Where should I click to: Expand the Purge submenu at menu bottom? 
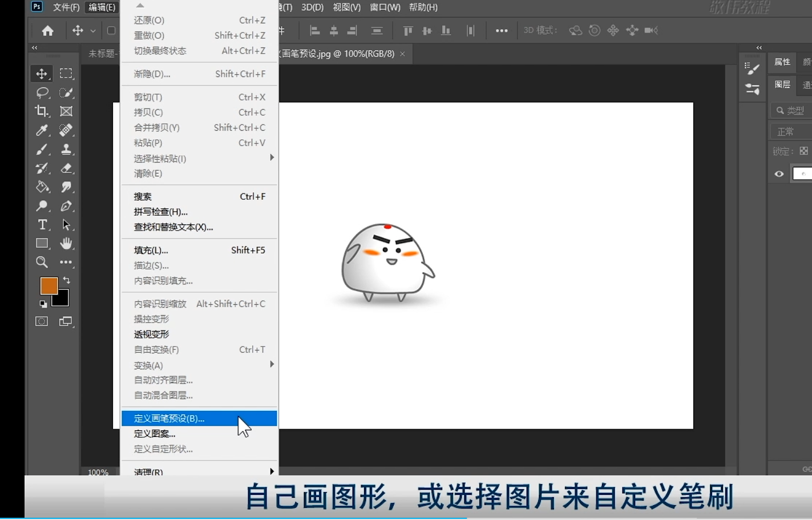[199, 471]
